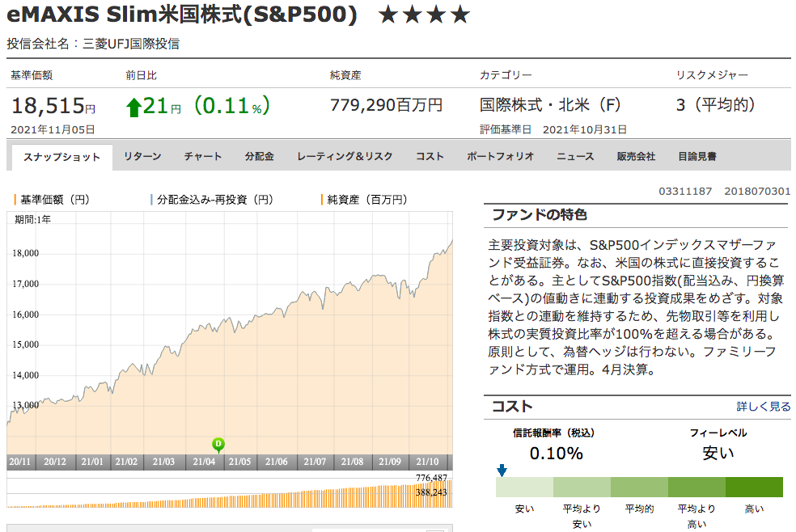
Task: Click the 2018070301 inception date code
Action: [757, 191]
